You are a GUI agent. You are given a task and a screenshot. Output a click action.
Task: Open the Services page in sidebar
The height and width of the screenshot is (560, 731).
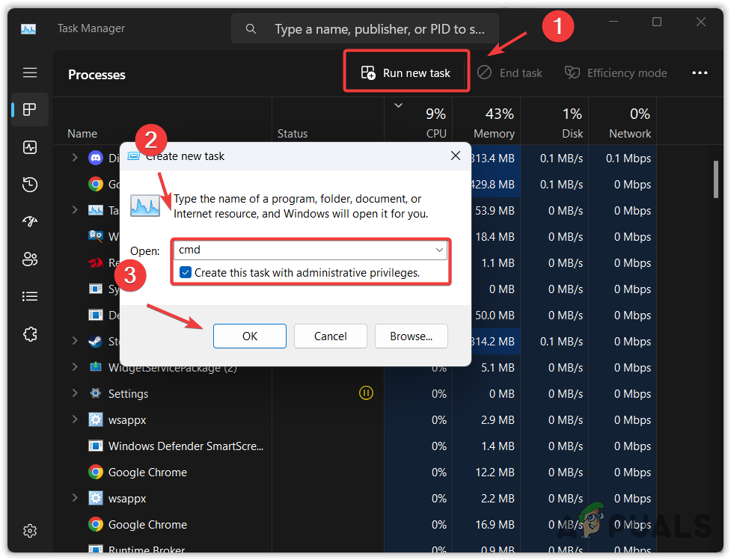point(30,333)
